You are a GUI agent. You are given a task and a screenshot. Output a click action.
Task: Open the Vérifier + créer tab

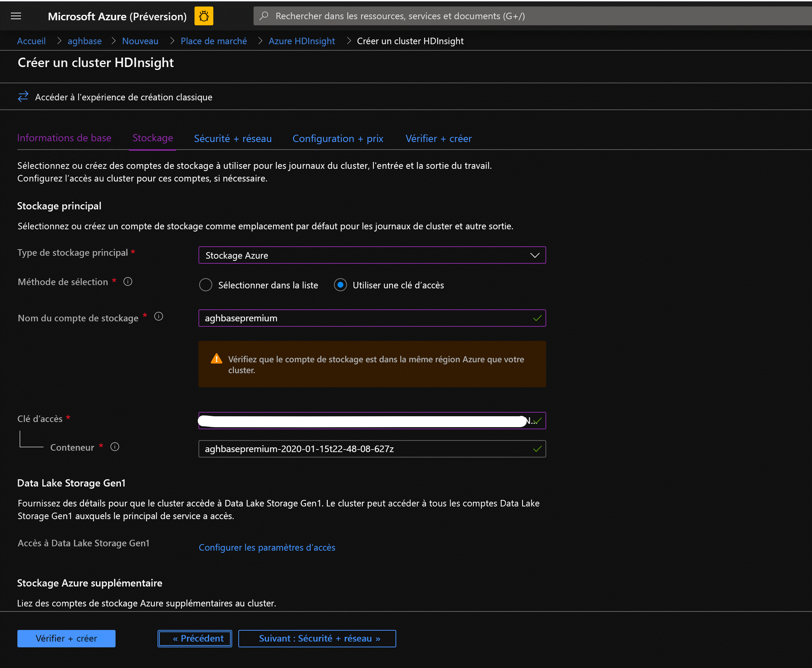(439, 138)
